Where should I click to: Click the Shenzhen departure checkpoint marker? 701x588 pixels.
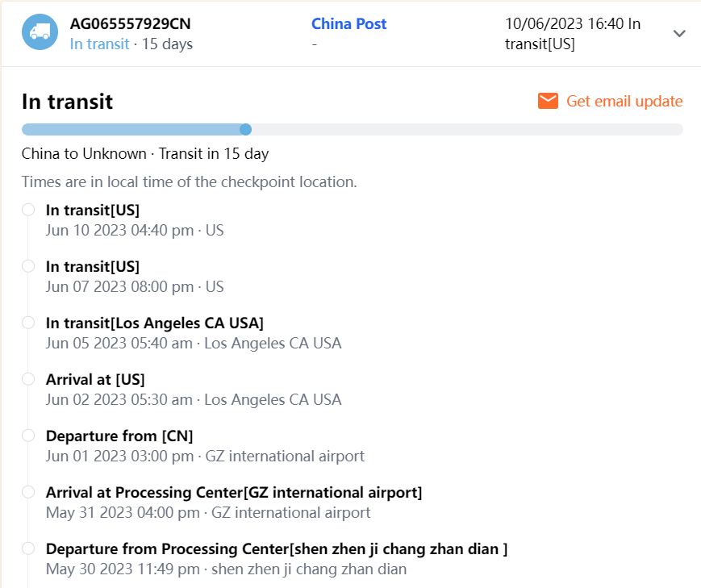[28, 548]
